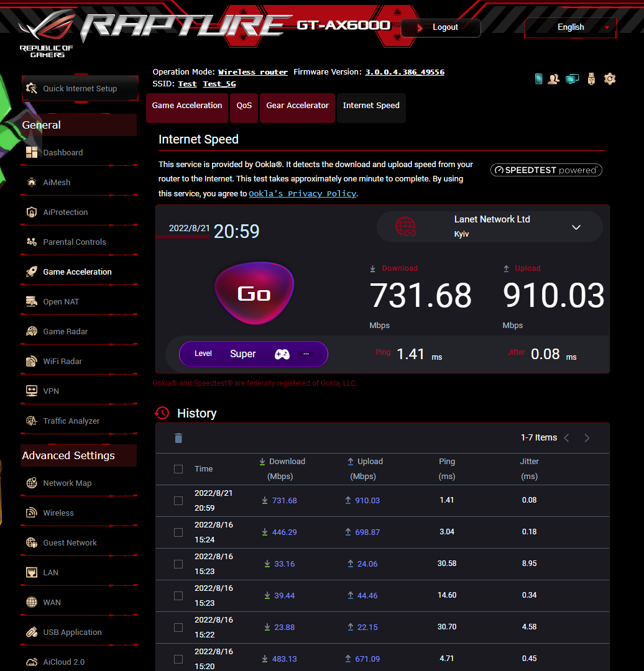The width and height of the screenshot is (644, 671).
Task: Select the Game Acceleration rocket icon
Action: (x=32, y=272)
